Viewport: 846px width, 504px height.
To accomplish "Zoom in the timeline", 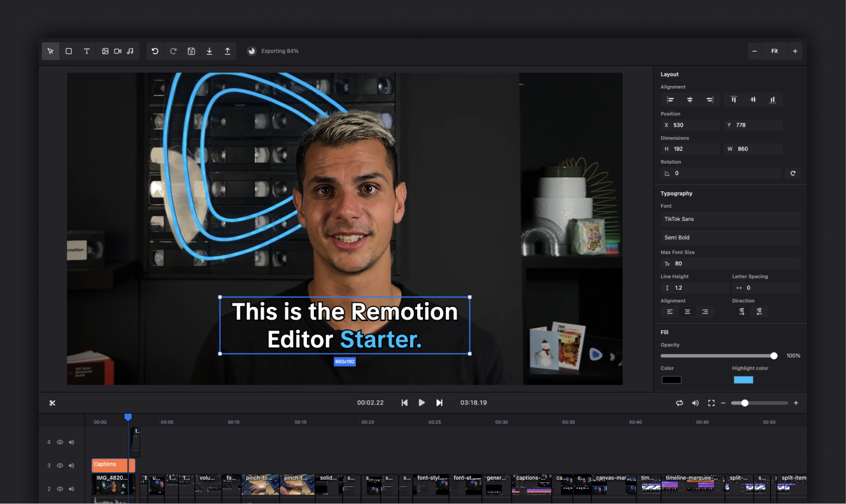I will pyautogui.click(x=796, y=403).
